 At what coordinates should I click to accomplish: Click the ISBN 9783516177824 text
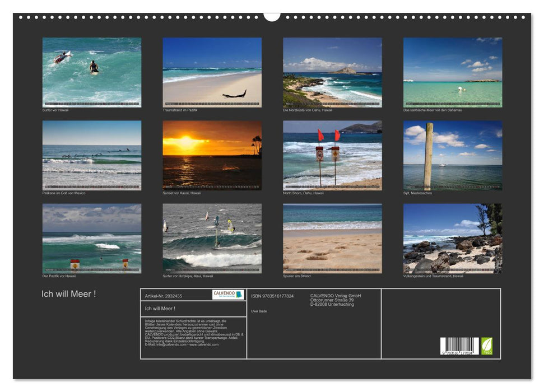coord(272,296)
